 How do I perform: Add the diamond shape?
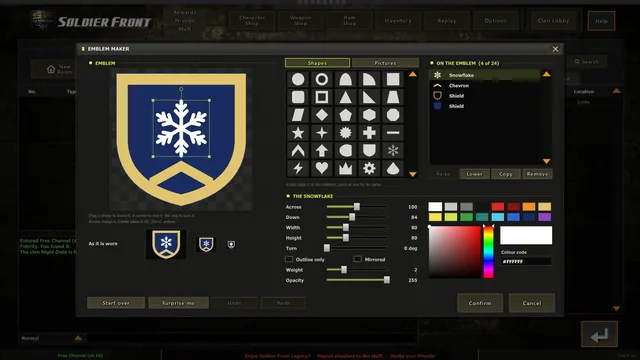(x=322, y=115)
